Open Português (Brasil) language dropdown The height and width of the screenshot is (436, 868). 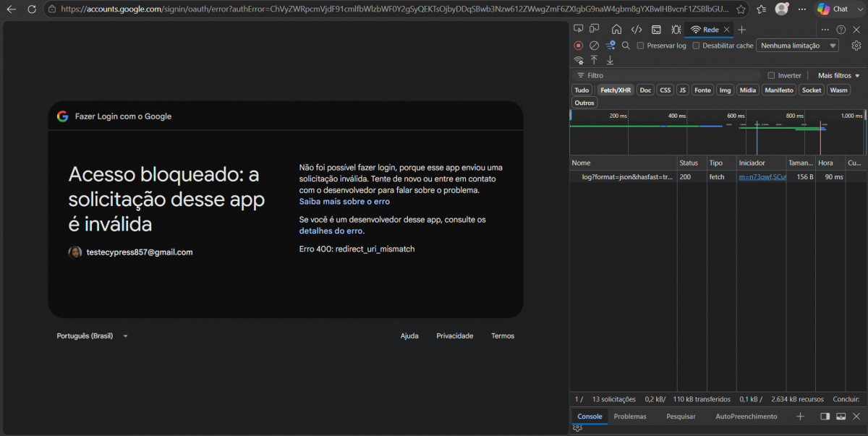pos(92,336)
